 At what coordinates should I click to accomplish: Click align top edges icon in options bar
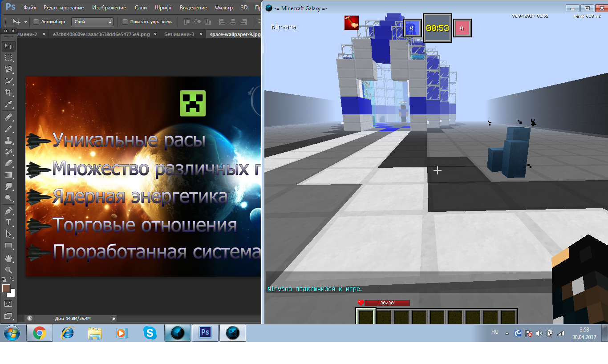click(186, 21)
